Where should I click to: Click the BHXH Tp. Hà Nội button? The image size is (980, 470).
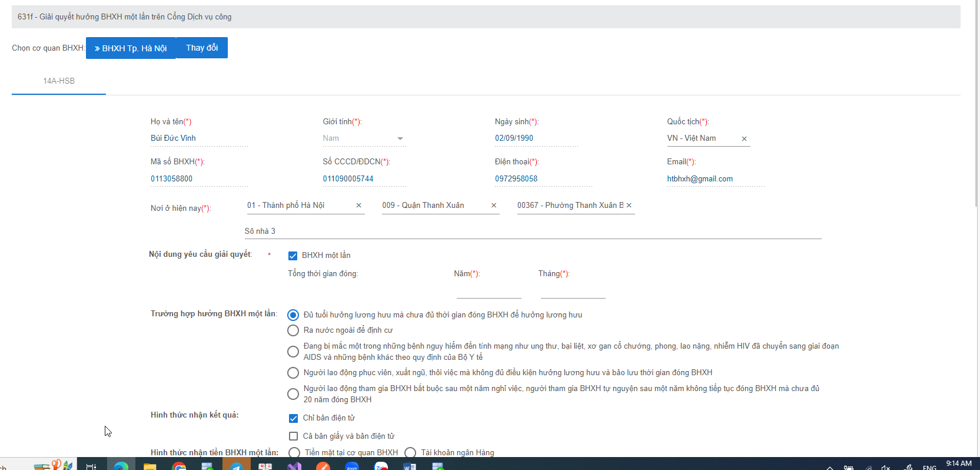pyautogui.click(x=131, y=48)
